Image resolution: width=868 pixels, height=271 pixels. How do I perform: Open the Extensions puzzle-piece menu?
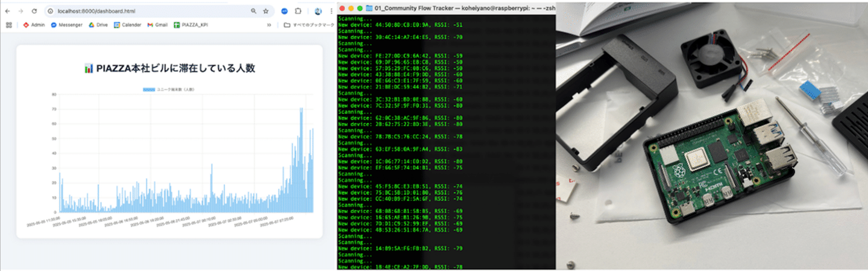point(298,11)
